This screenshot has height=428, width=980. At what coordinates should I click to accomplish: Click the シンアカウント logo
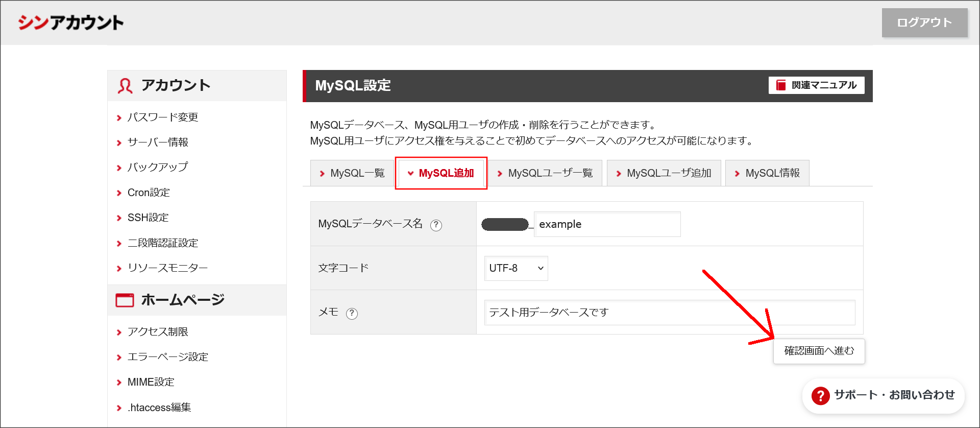click(x=71, y=22)
